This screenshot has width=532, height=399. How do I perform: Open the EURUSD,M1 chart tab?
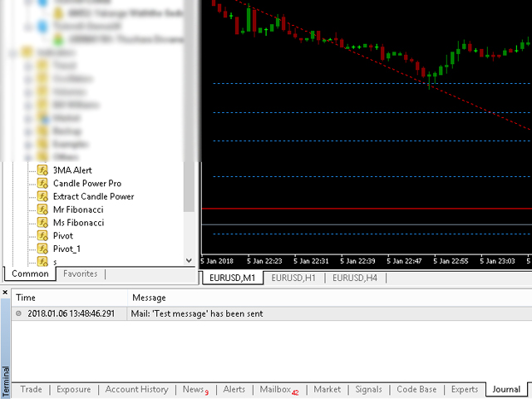click(x=233, y=278)
